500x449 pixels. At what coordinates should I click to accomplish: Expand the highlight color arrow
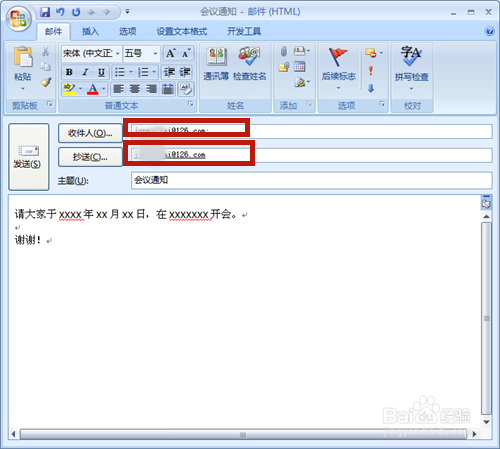80,89
